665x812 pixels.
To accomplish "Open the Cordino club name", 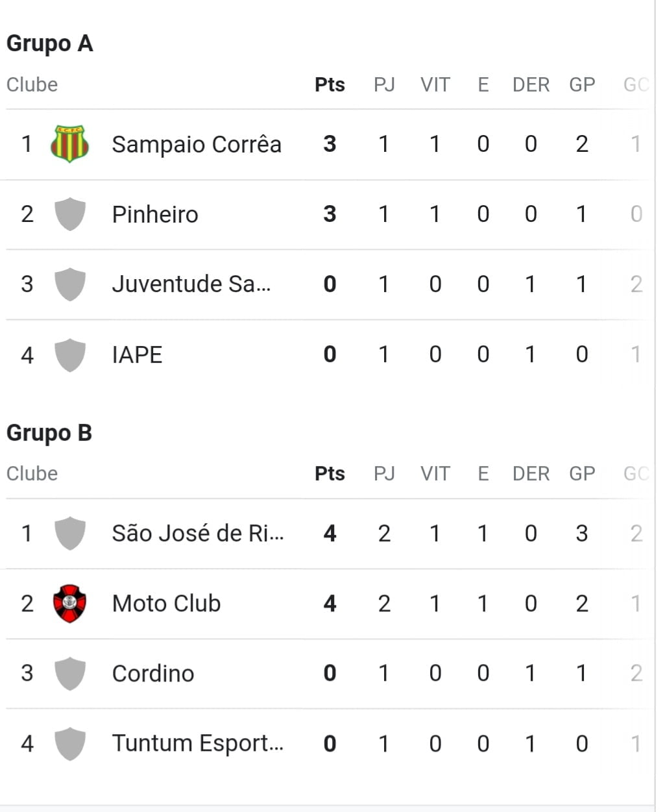I will tap(153, 674).
